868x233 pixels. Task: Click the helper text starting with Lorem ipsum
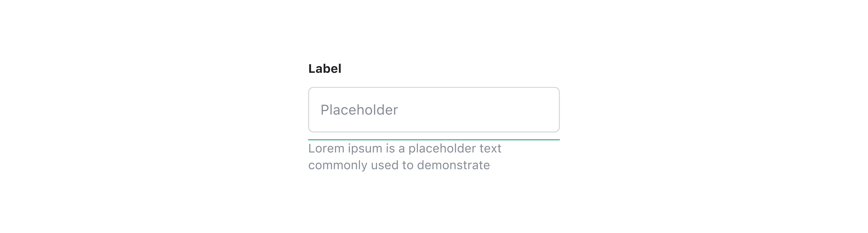tap(405, 149)
